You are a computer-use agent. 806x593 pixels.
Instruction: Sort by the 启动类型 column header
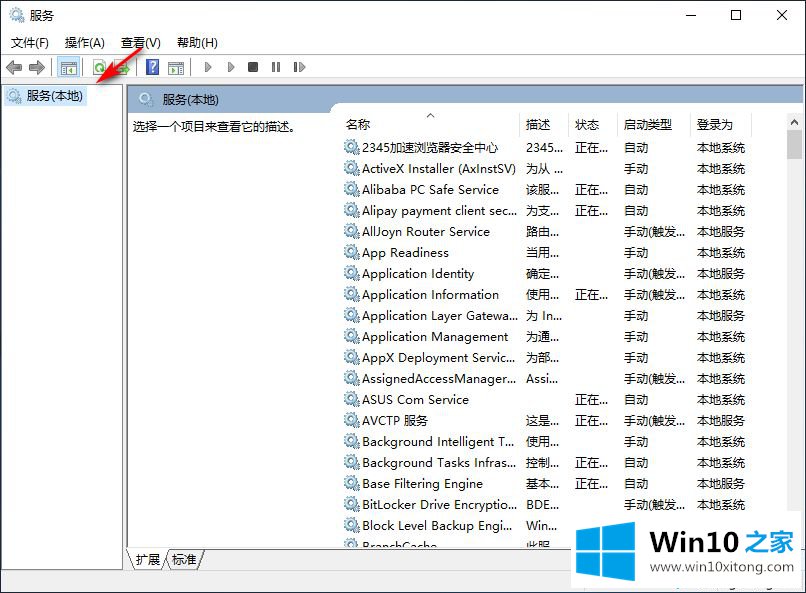pyautogui.click(x=648, y=125)
